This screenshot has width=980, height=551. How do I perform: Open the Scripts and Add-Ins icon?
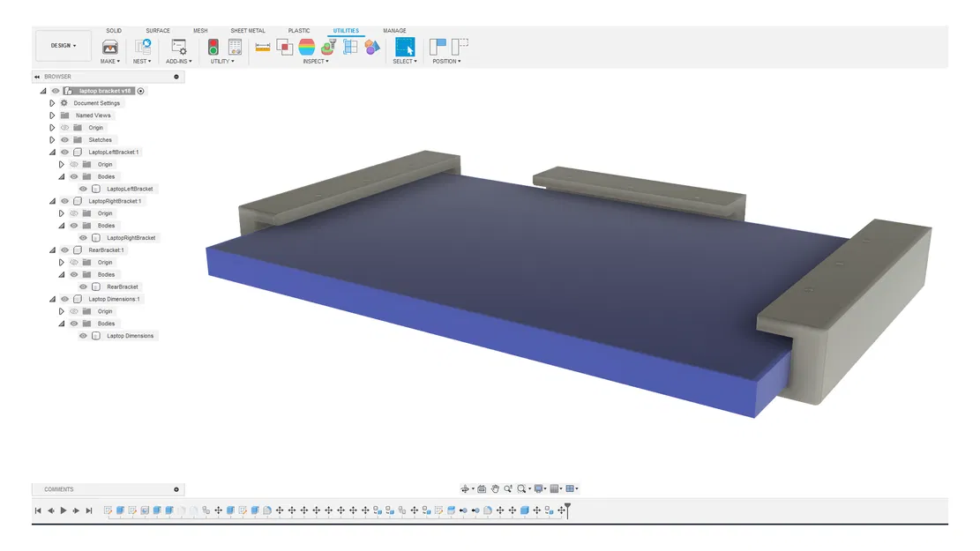179,48
